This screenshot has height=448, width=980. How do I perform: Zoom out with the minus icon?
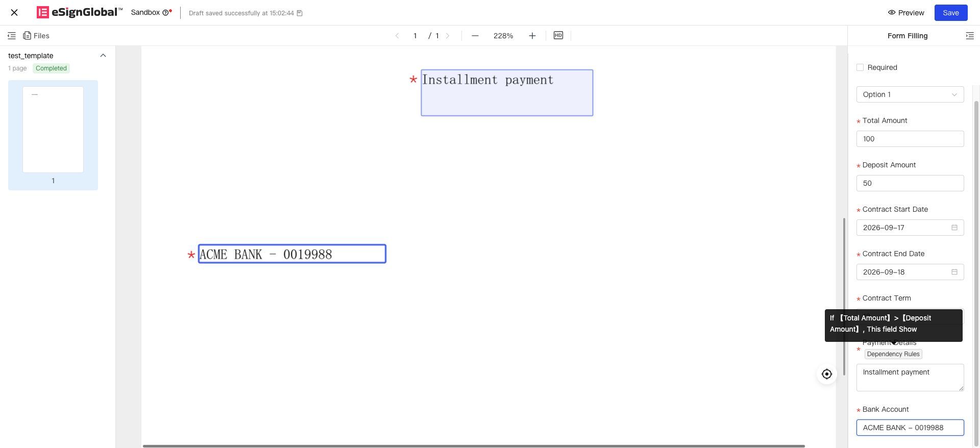tap(475, 36)
